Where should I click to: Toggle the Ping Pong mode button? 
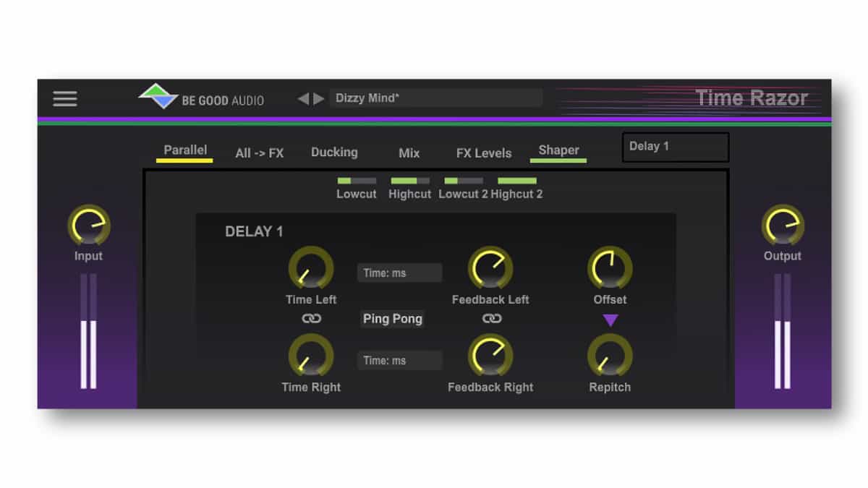[x=393, y=319]
